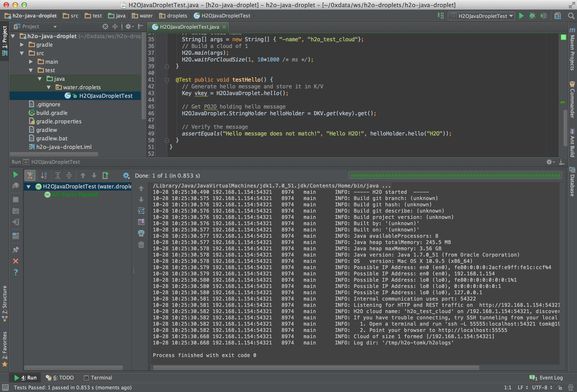Go to next failed test arrow

point(94,175)
